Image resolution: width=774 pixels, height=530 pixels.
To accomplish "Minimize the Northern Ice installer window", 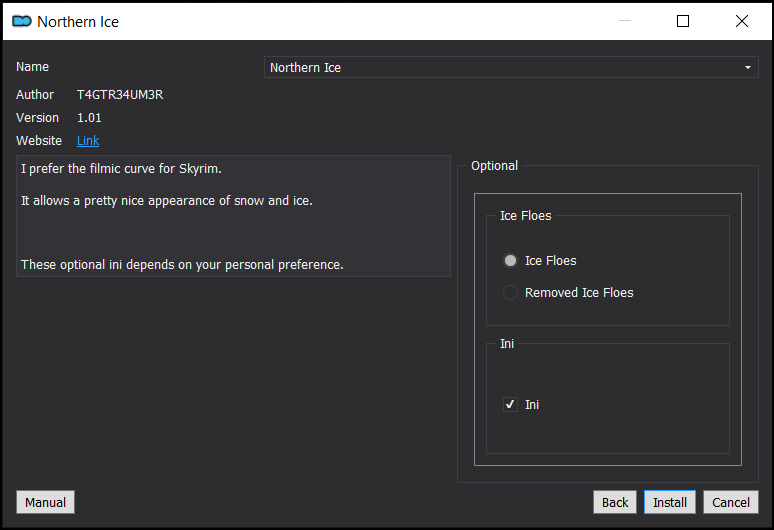I will [625, 21].
